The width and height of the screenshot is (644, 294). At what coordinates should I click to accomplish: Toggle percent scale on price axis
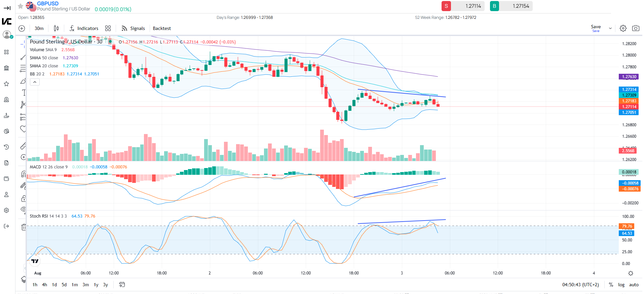[x=611, y=285]
